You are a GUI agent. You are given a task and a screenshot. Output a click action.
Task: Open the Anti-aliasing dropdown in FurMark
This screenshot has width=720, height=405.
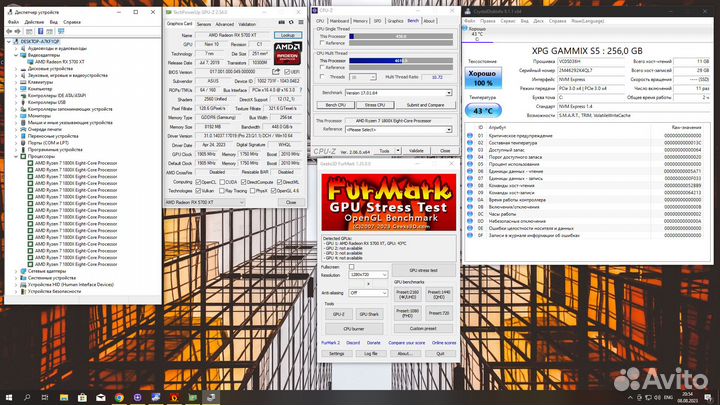coord(368,293)
